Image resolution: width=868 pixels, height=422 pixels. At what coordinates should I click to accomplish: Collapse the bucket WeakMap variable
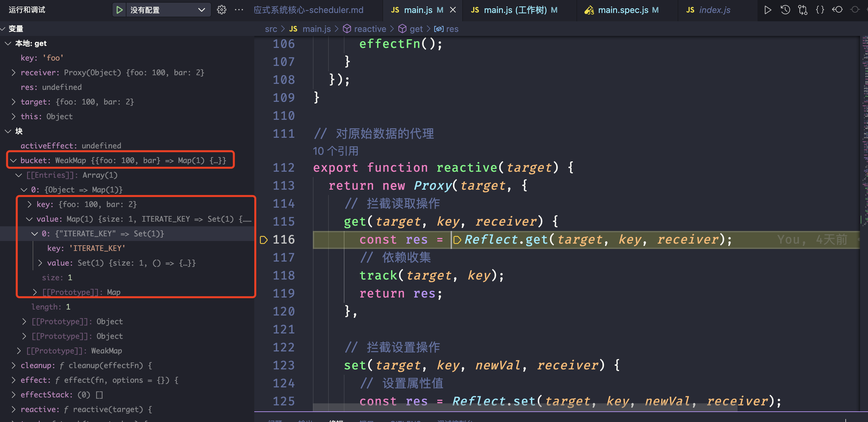click(x=13, y=160)
